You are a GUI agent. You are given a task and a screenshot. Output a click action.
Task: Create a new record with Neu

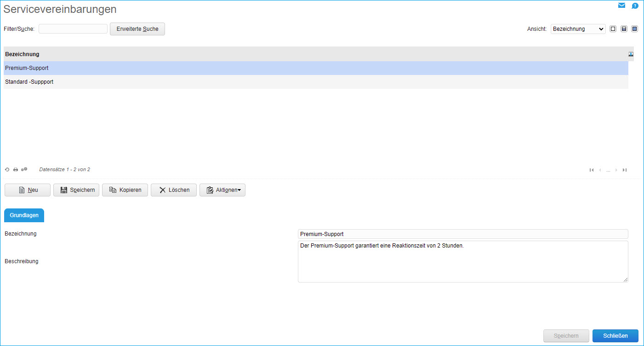click(28, 190)
